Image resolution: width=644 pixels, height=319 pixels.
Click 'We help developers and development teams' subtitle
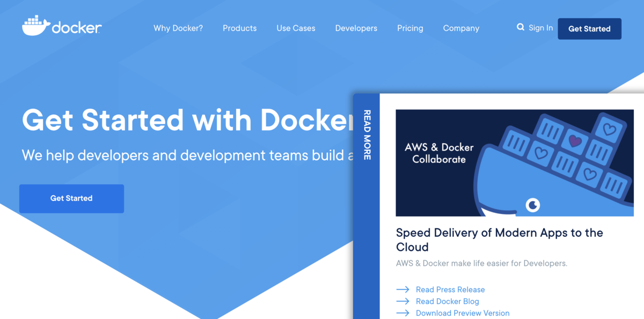[x=188, y=155]
